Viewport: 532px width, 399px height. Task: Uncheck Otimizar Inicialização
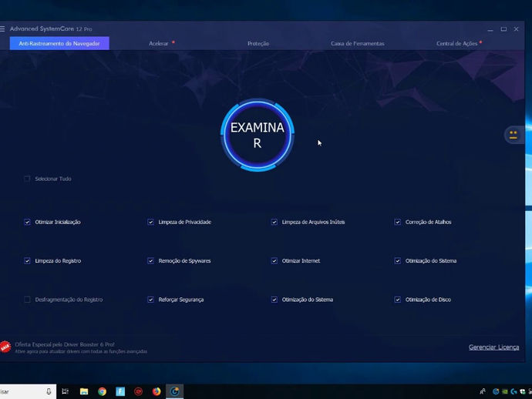click(27, 222)
